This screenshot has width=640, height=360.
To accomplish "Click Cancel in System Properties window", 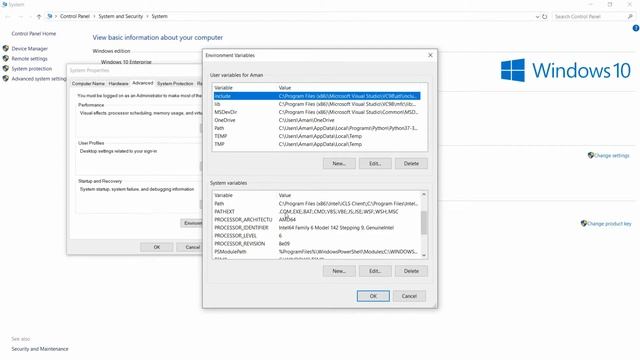I will pos(189,247).
